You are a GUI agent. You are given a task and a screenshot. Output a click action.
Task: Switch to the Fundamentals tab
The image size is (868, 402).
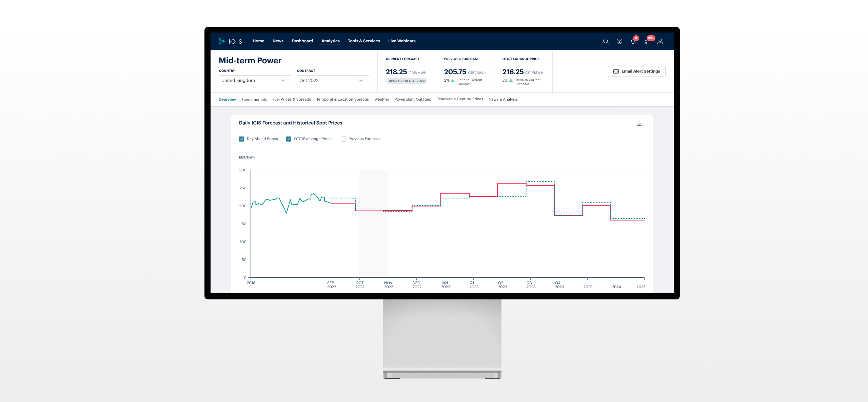254,100
